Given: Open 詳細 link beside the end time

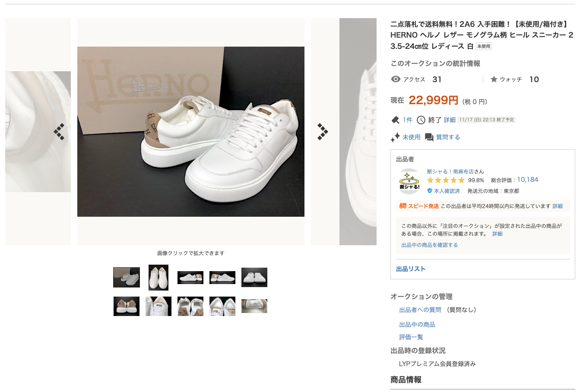Looking at the screenshot, I should pyautogui.click(x=450, y=120).
